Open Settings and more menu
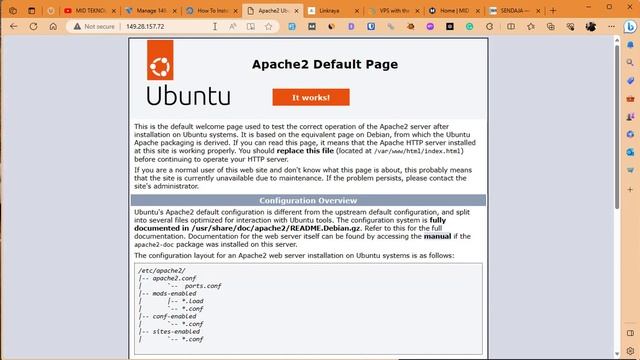The height and width of the screenshot is (360, 640). coord(611,27)
